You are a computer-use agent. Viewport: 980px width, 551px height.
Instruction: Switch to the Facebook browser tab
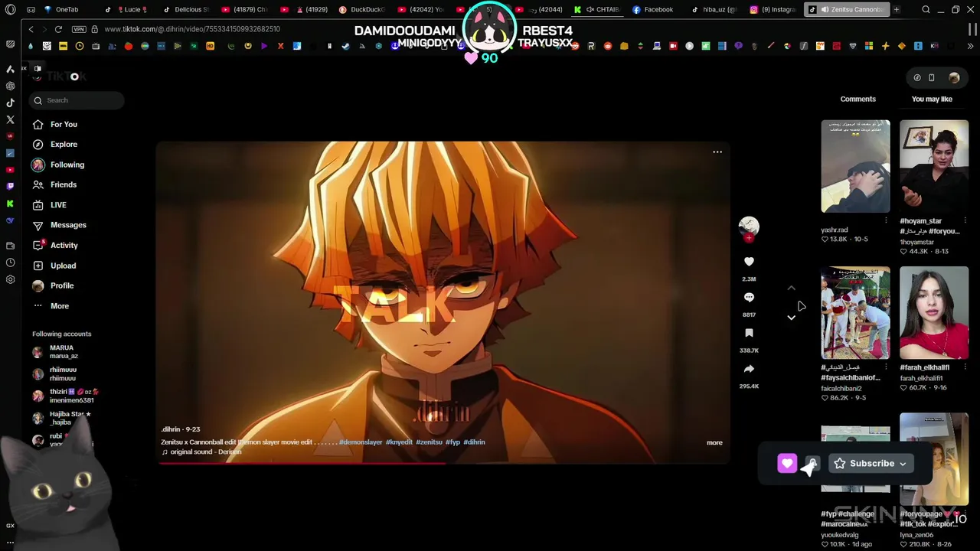[x=653, y=9]
